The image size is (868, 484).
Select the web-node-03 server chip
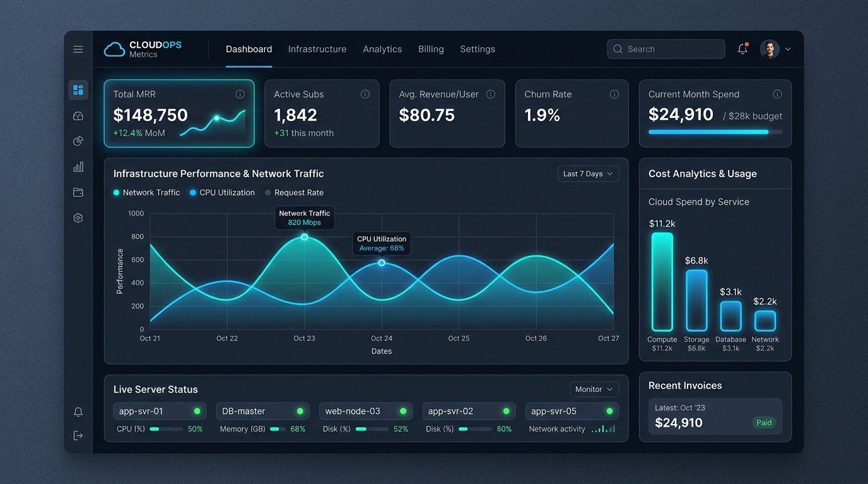click(x=366, y=411)
